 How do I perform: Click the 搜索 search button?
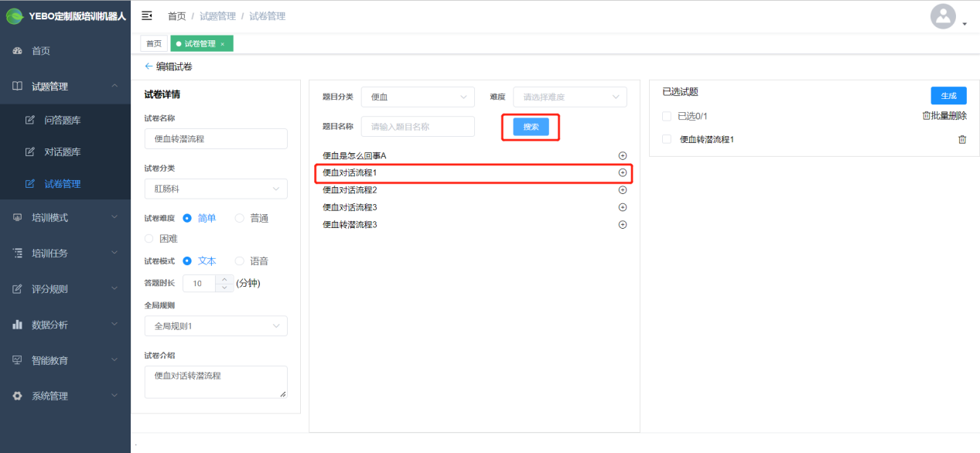tap(531, 127)
